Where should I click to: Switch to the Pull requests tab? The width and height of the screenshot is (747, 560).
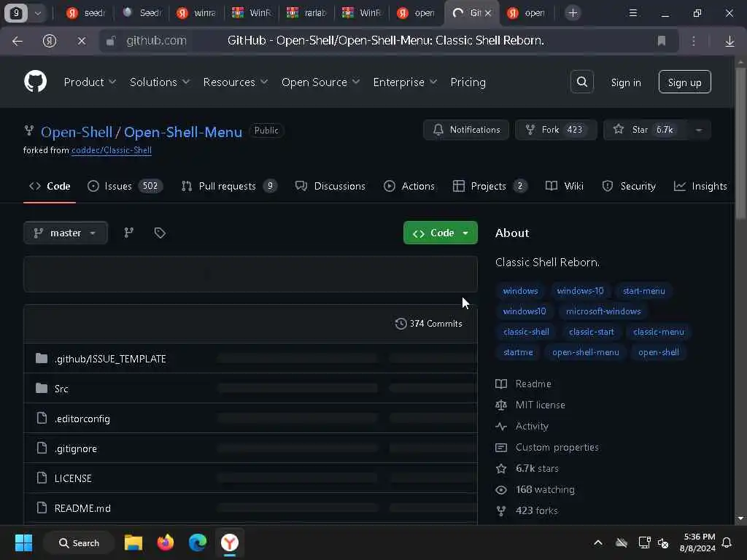[228, 186]
